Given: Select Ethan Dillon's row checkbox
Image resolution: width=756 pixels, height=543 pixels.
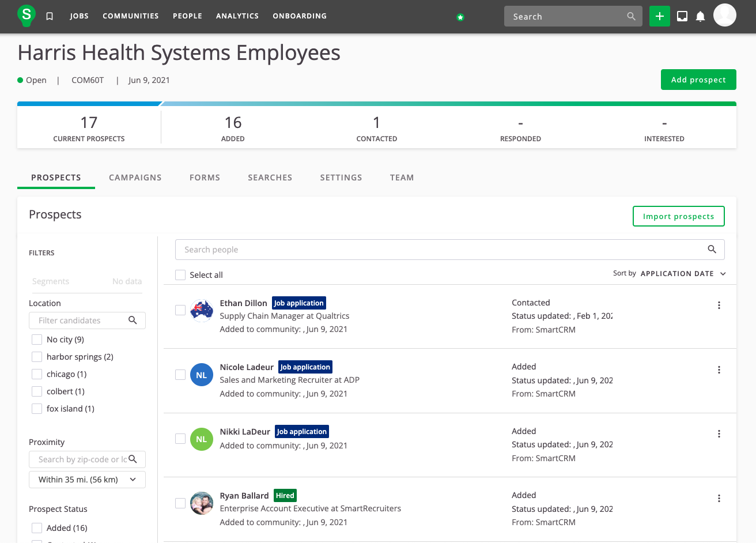Looking at the screenshot, I should click(x=180, y=310).
